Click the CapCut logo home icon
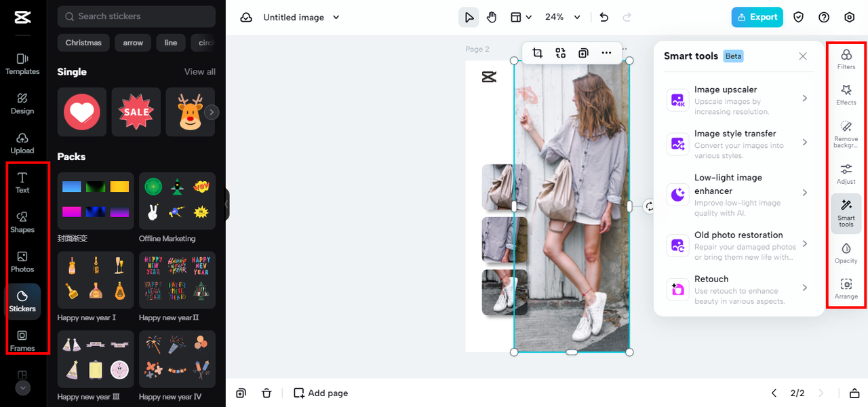 (22, 17)
